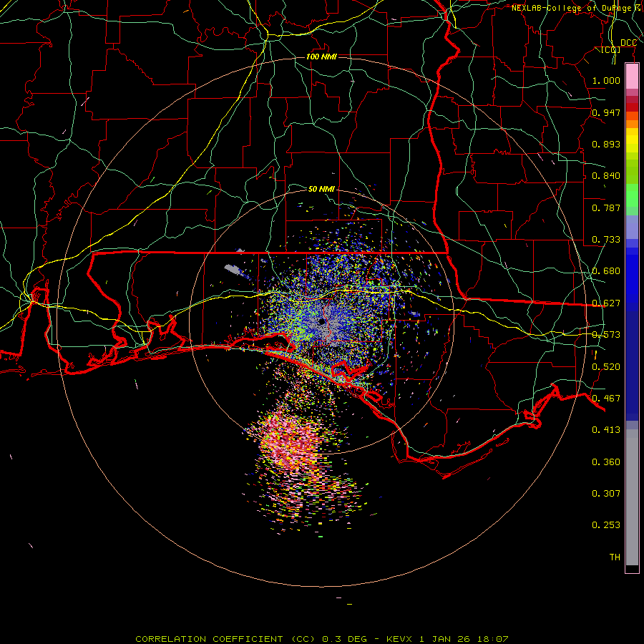Click the black radar site dot at center
Viewport: 644px width, 644px height.
pyautogui.click(x=321, y=321)
